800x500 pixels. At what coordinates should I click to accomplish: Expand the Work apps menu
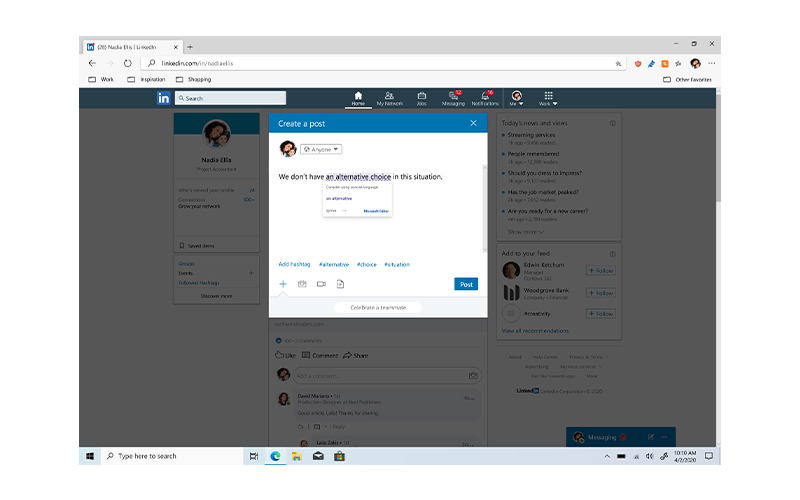548,98
